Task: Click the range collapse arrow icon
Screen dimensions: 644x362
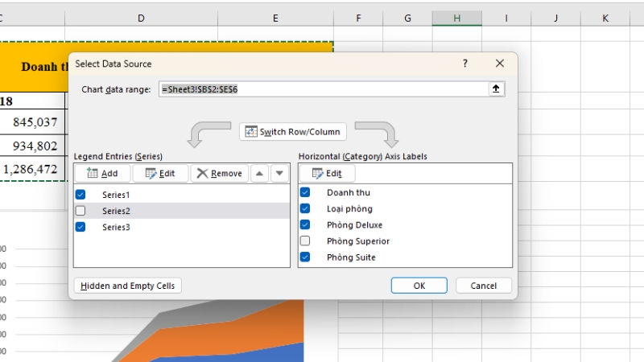Action: click(x=496, y=89)
